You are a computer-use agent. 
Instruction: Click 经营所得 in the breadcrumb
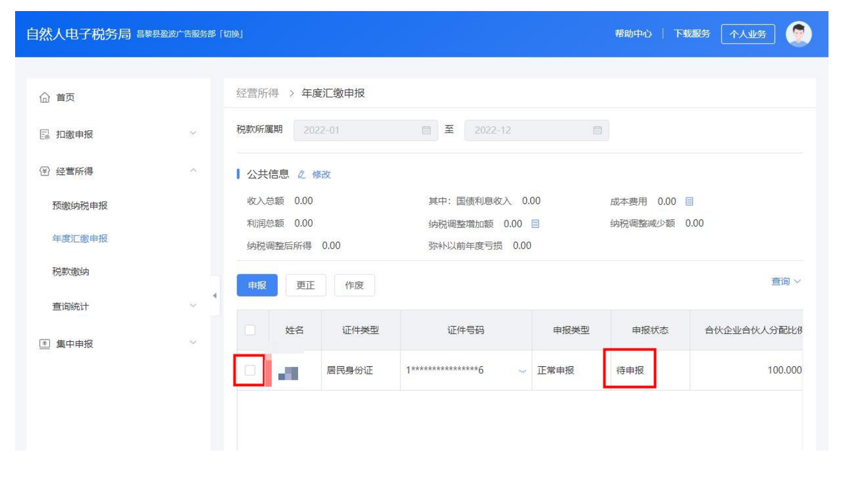pyautogui.click(x=257, y=93)
